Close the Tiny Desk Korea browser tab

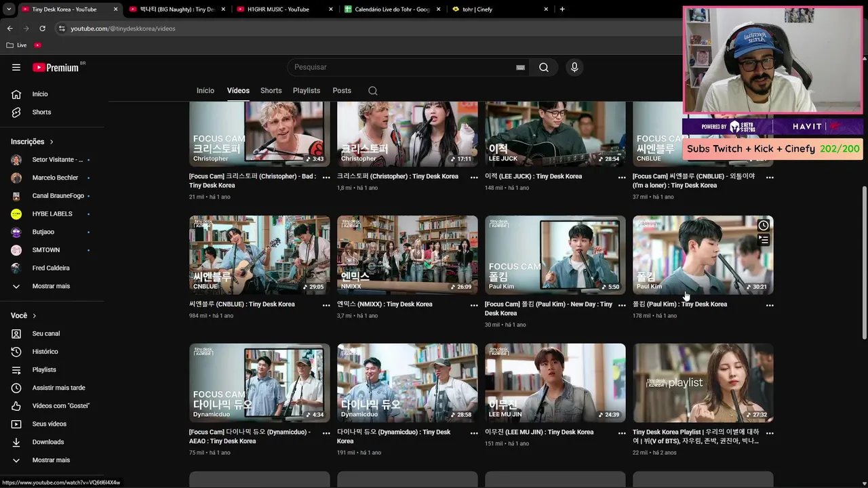(x=115, y=9)
